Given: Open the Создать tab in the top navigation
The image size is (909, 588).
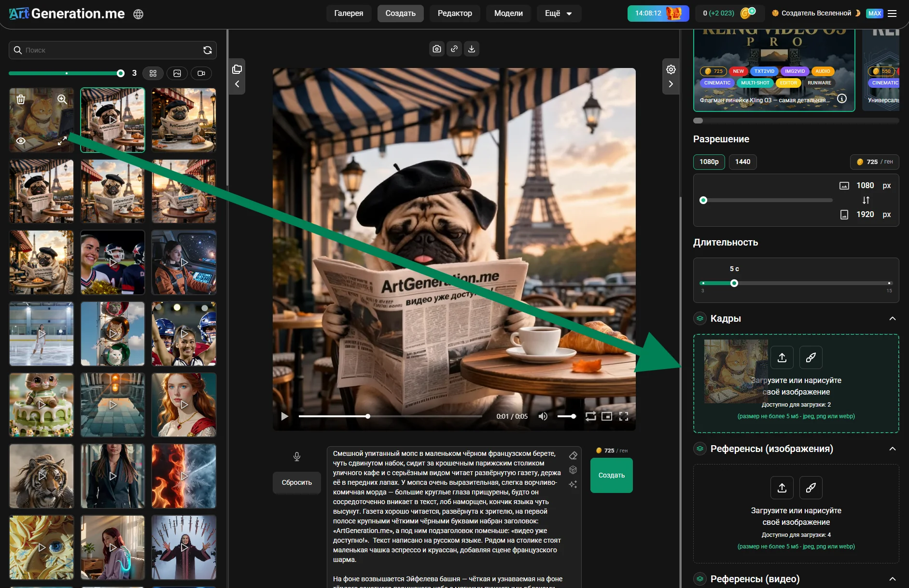Looking at the screenshot, I should (400, 14).
